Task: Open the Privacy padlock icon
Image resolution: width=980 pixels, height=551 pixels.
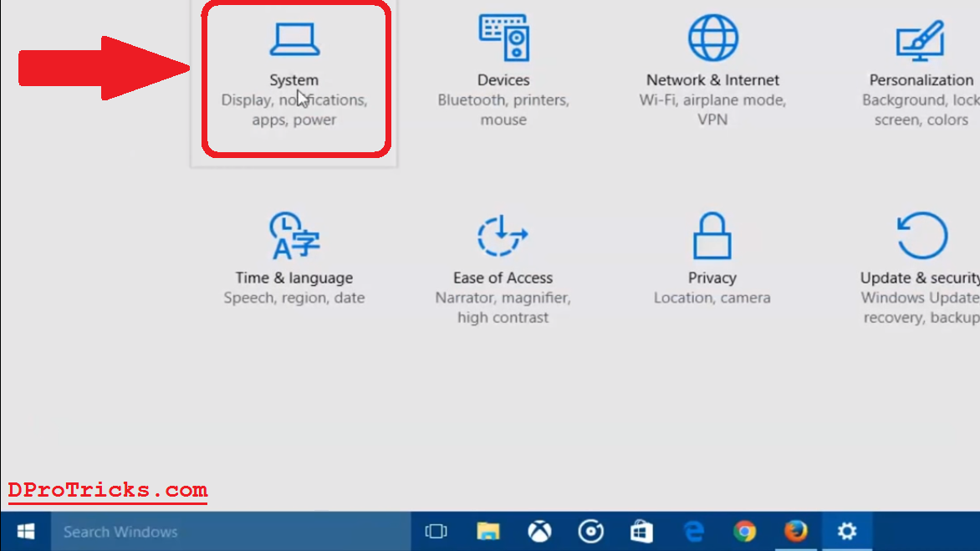Action: (712, 236)
